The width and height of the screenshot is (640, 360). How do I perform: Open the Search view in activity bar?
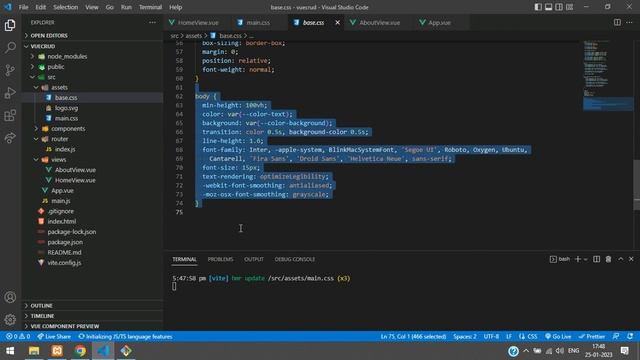coord(10,47)
